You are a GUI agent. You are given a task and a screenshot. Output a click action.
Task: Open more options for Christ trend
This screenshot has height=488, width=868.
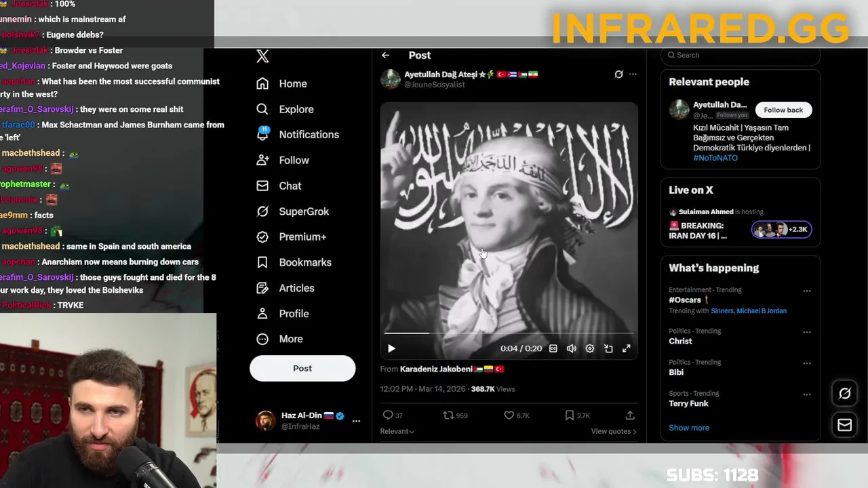[807, 332]
